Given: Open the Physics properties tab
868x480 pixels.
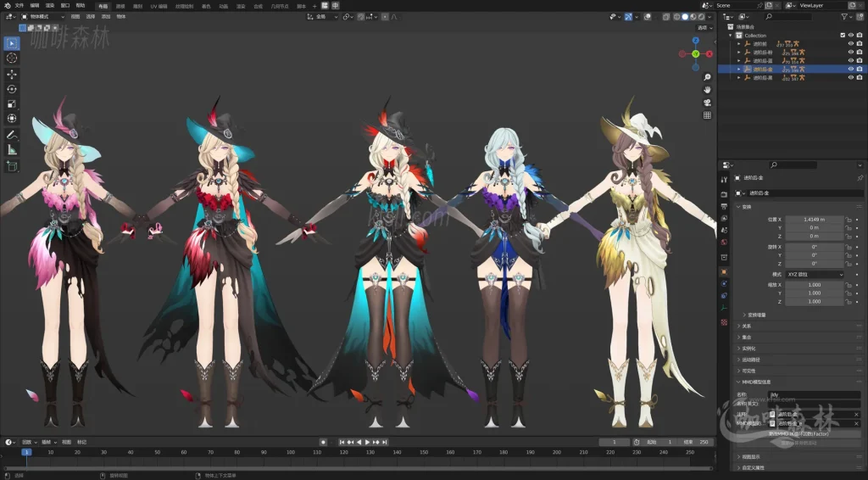Looking at the screenshot, I should pos(724,283).
